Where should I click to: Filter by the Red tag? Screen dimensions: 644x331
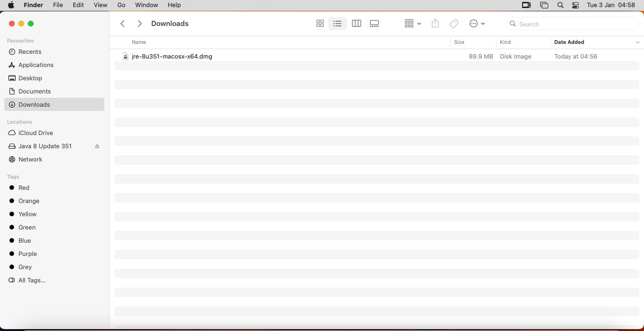click(x=54, y=187)
